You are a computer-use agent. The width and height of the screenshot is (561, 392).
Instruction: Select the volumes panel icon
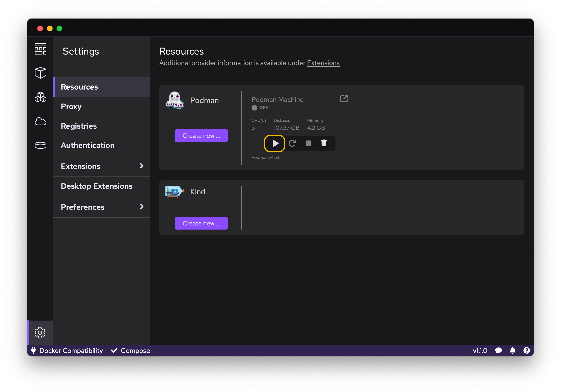[41, 145]
